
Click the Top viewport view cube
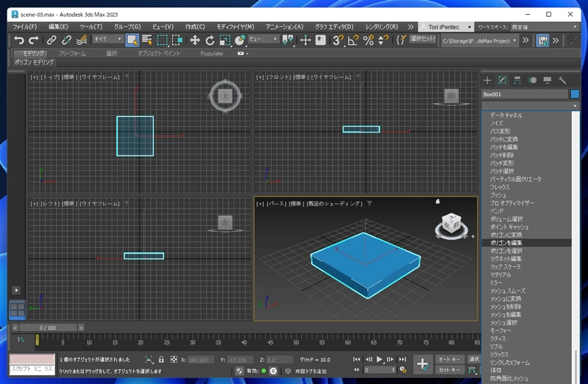click(225, 96)
